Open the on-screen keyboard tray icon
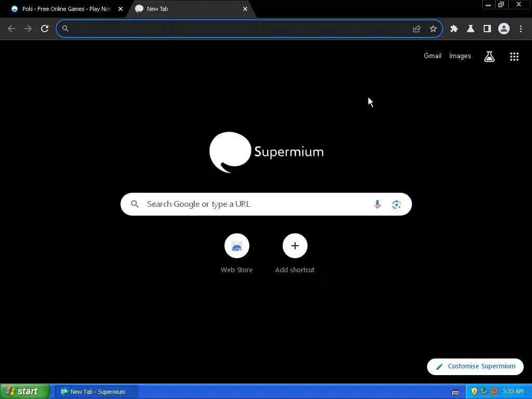The image size is (532, 399). pos(455,392)
